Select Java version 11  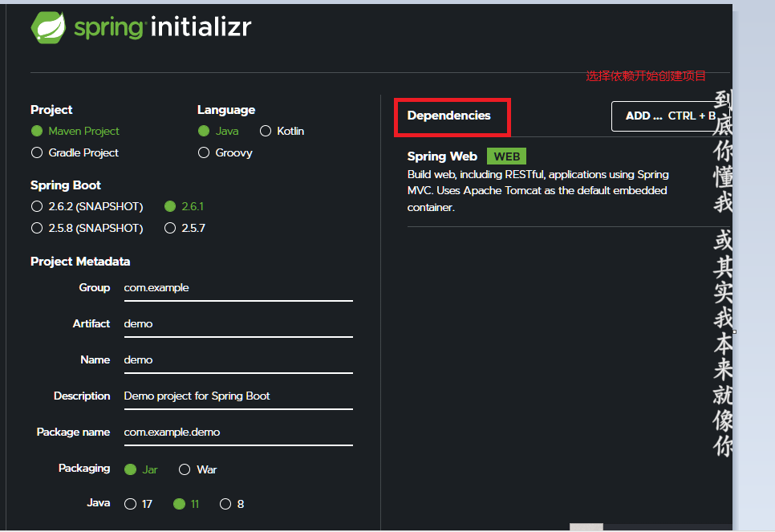[180, 504]
